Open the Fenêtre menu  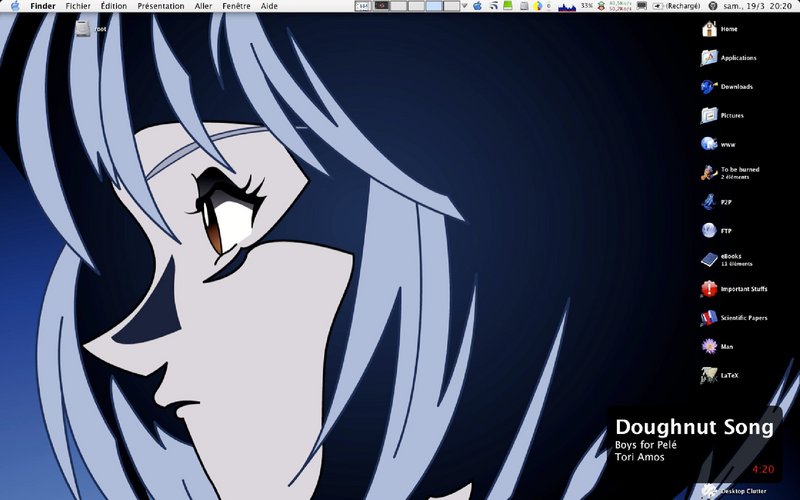pos(236,6)
